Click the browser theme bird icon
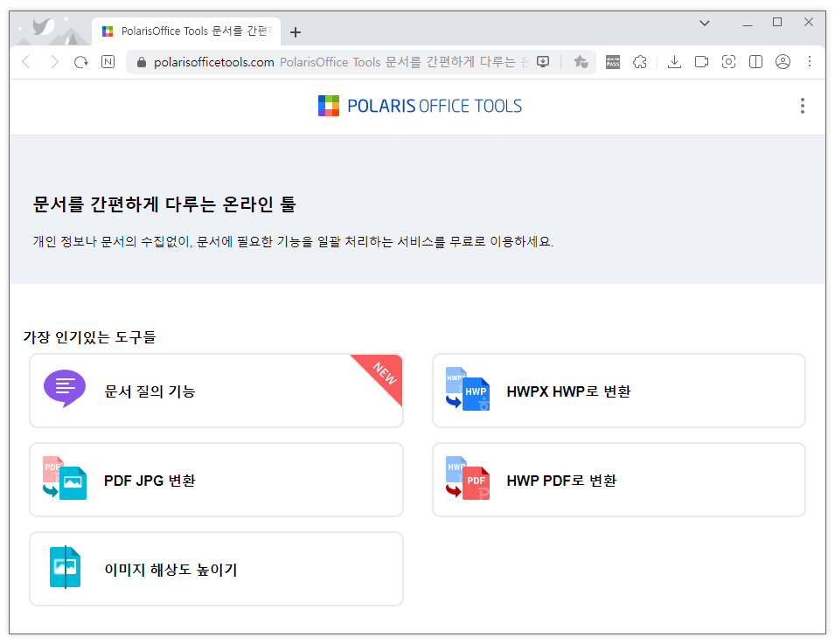 44,26
